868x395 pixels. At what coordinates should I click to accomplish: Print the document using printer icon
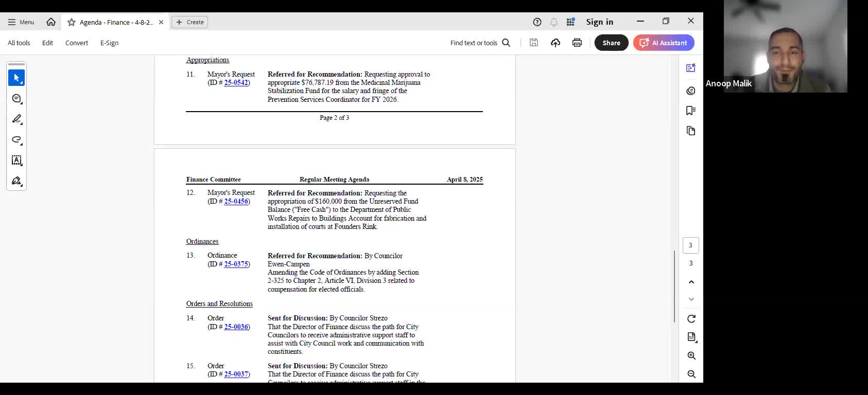(x=577, y=43)
